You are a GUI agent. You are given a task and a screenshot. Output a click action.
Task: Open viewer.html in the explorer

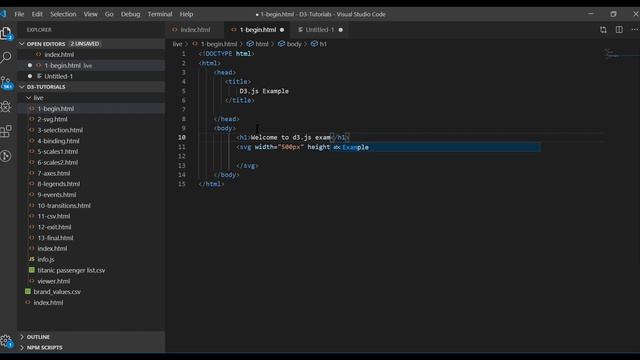pyautogui.click(x=53, y=281)
